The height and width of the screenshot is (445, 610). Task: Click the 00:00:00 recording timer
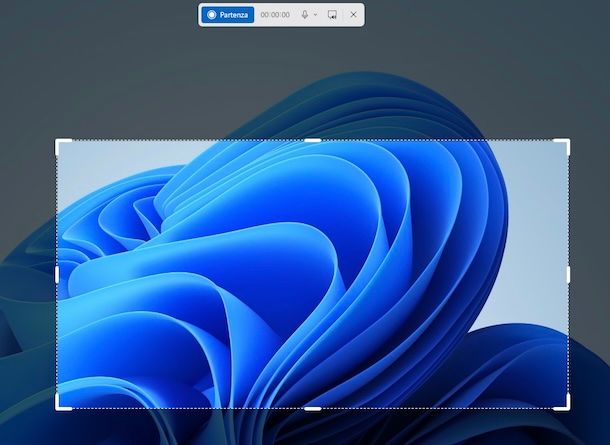275,15
